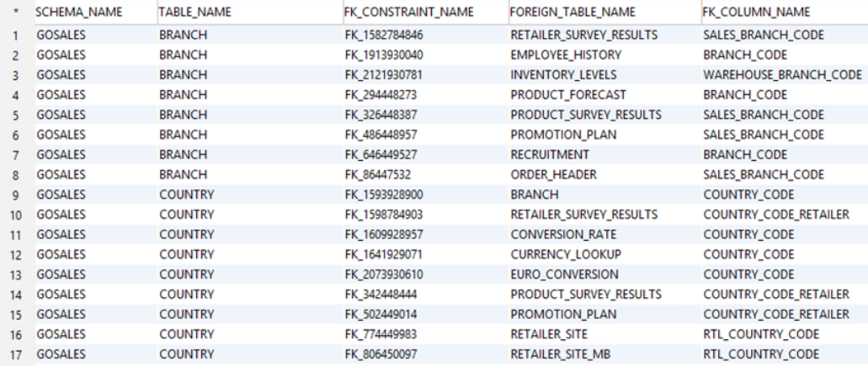
Task: Select all rows via asterisk corner cell
Action: [x=17, y=12]
